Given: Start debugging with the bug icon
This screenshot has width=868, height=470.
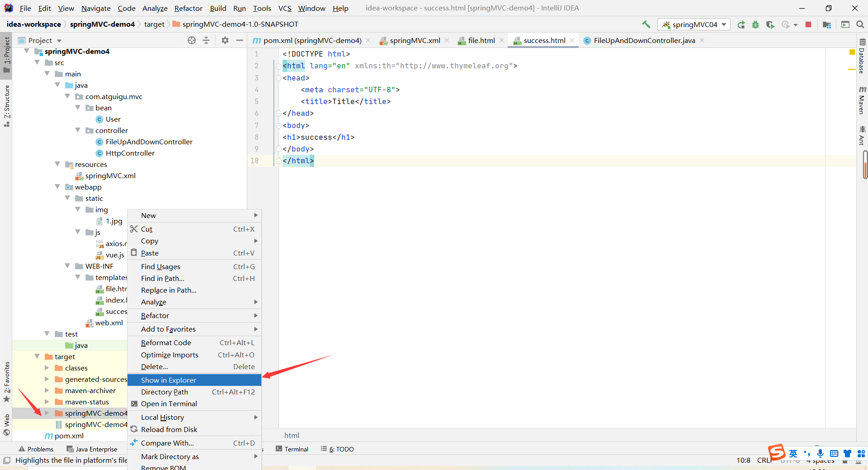Looking at the screenshot, I should tap(755, 24).
